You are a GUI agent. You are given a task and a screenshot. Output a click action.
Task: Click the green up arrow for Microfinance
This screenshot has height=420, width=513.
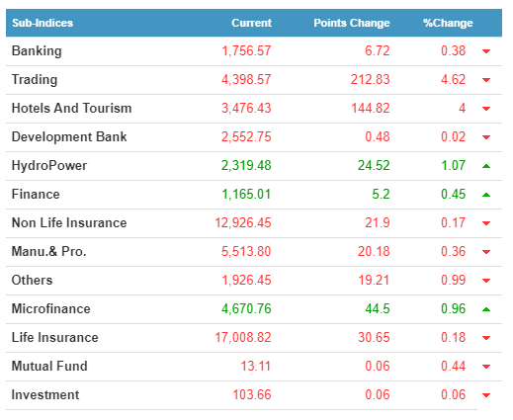click(x=486, y=309)
